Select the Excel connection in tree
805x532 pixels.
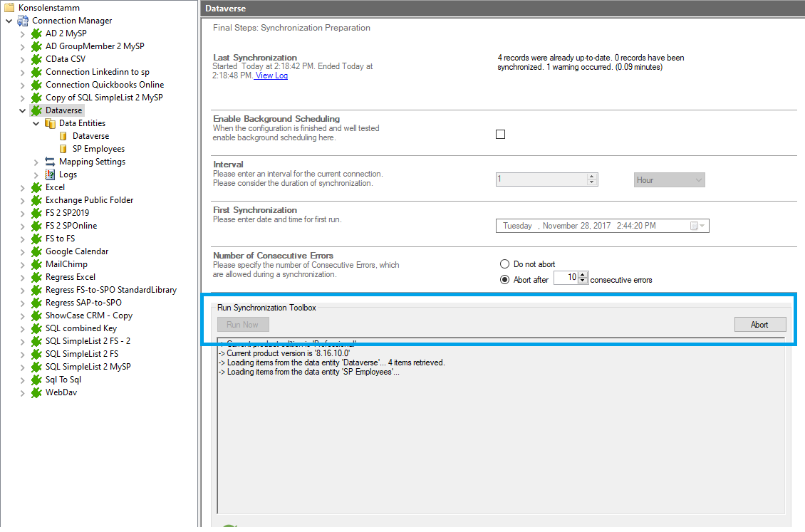pos(55,187)
